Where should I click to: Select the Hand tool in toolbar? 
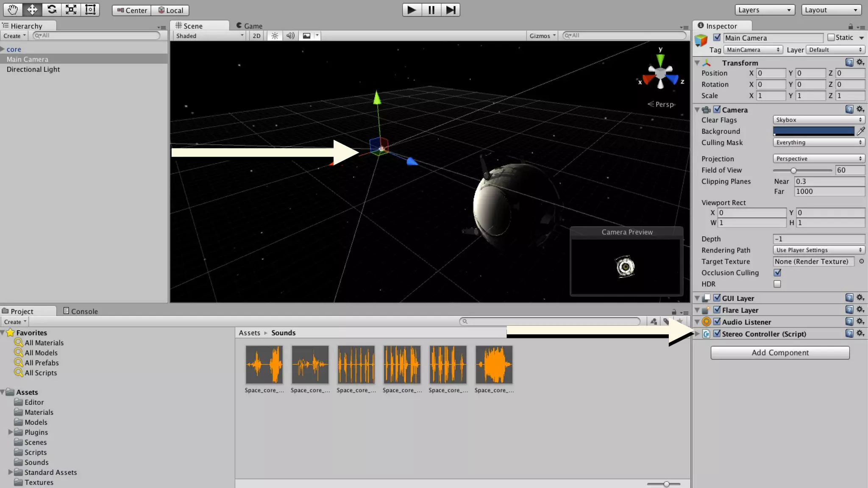[x=13, y=9]
